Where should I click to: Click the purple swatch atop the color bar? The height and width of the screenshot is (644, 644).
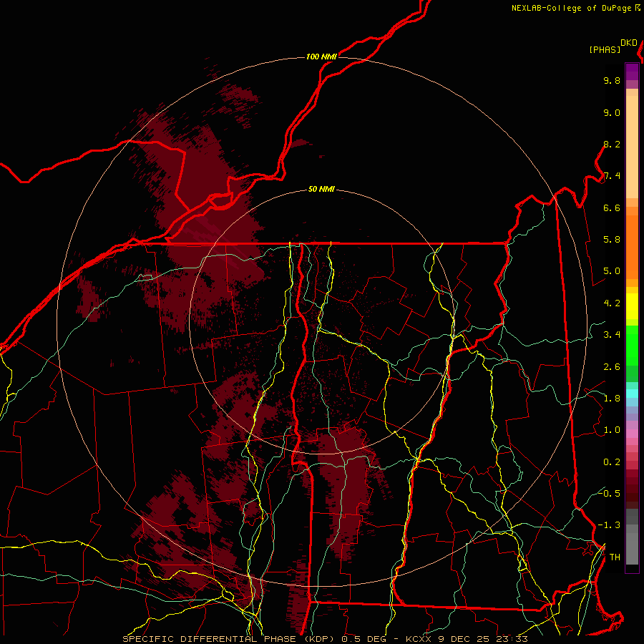(632, 72)
